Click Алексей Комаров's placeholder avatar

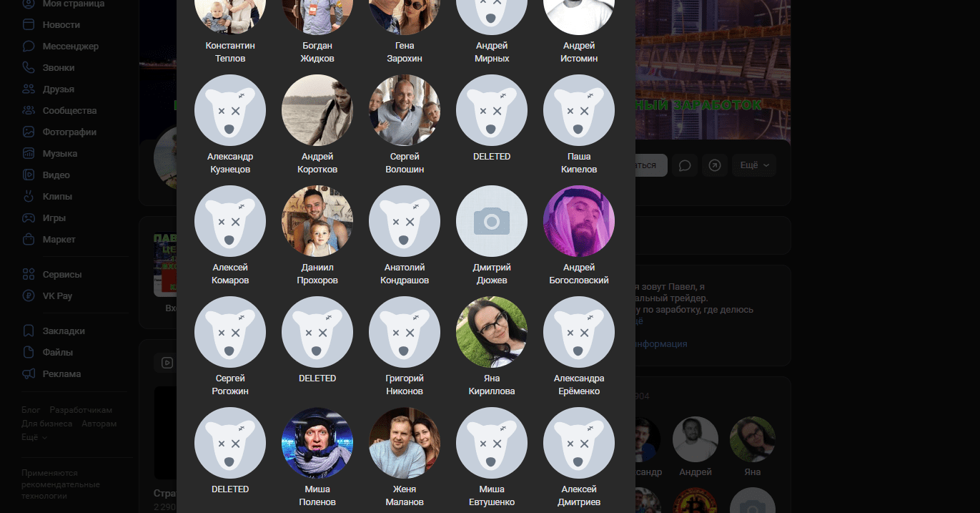230,221
